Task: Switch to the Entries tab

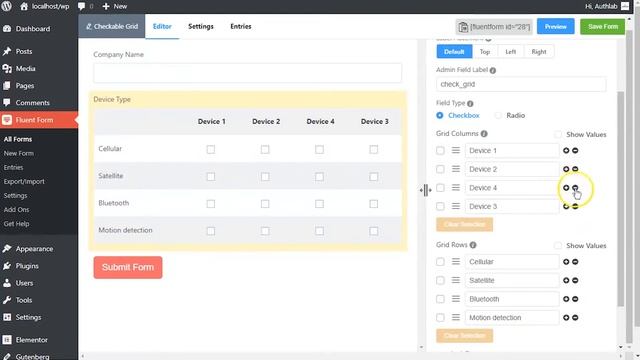Action: [x=241, y=26]
